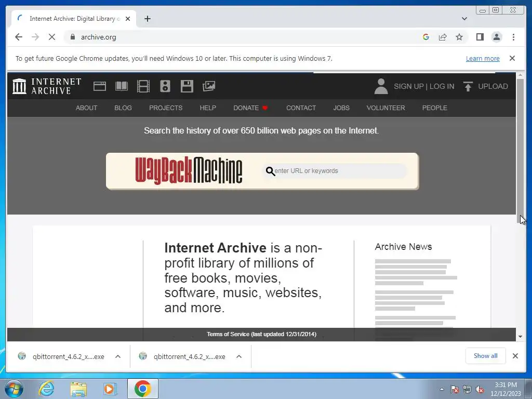Launch Internet Explorer from taskbar
Image resolution: width=532 pixels, height=399 pixels.
tap(46, 389)
